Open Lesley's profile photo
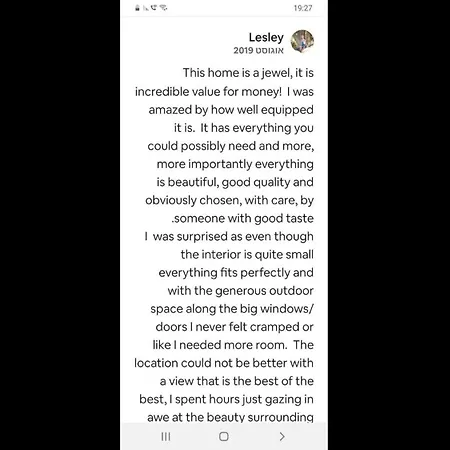The height and width of the screenshot is (450, 450). coord(302,41)
